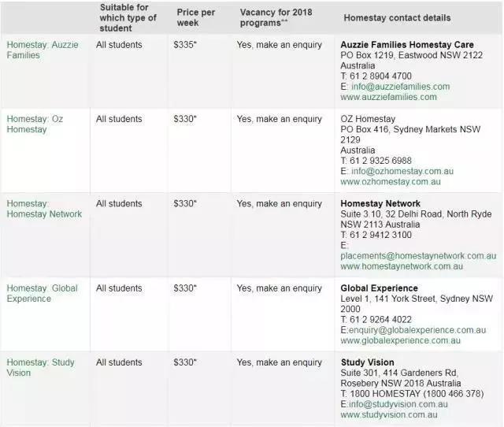Click the Price per week column header

click(195, 17)
